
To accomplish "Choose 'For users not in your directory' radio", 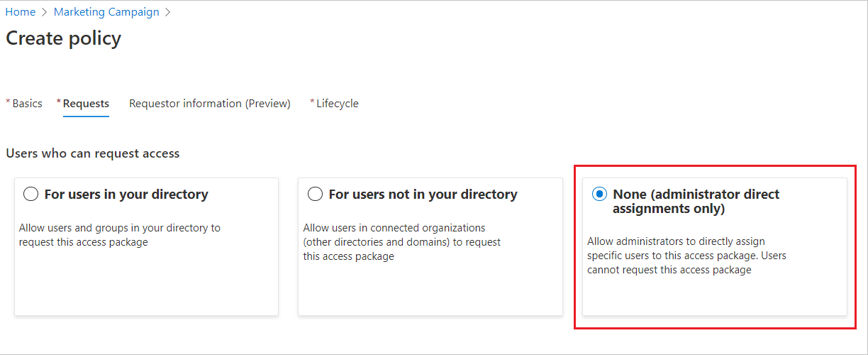I will pyautogui.click(x=315, y=195).
